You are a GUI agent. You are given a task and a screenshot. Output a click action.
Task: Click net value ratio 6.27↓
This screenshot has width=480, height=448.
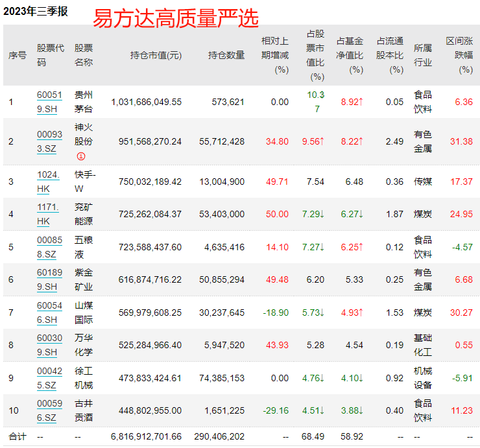tap(352, 214)
